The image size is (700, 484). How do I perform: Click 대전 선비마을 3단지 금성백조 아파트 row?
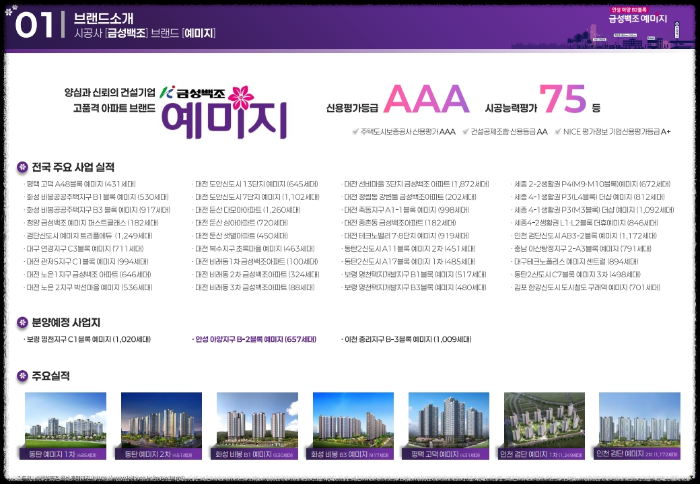point(416,184)
